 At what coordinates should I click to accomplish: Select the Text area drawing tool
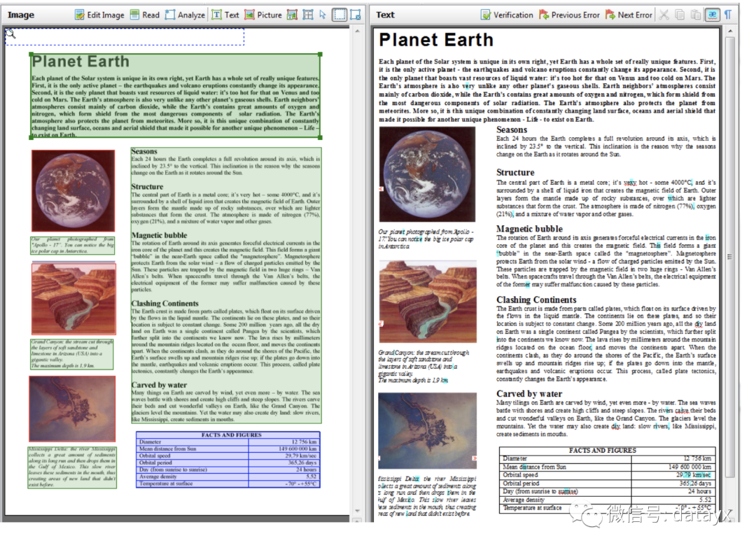(225, 15)
